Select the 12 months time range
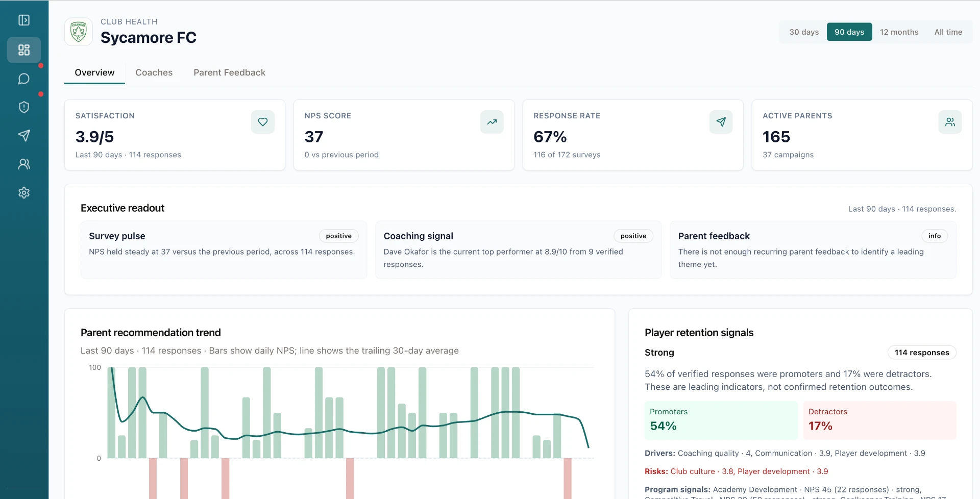This screenshot has height=499, width=980. 899,32
